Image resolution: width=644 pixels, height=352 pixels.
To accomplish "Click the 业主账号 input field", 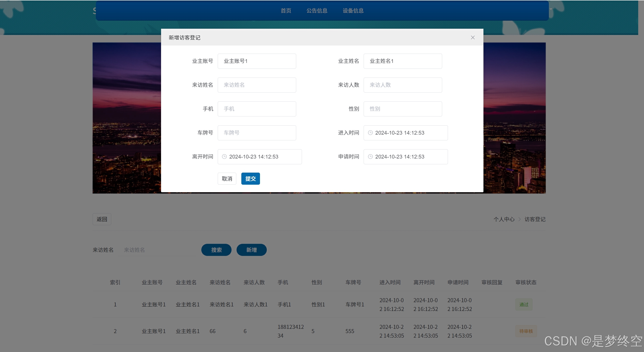I will (257, 61).
